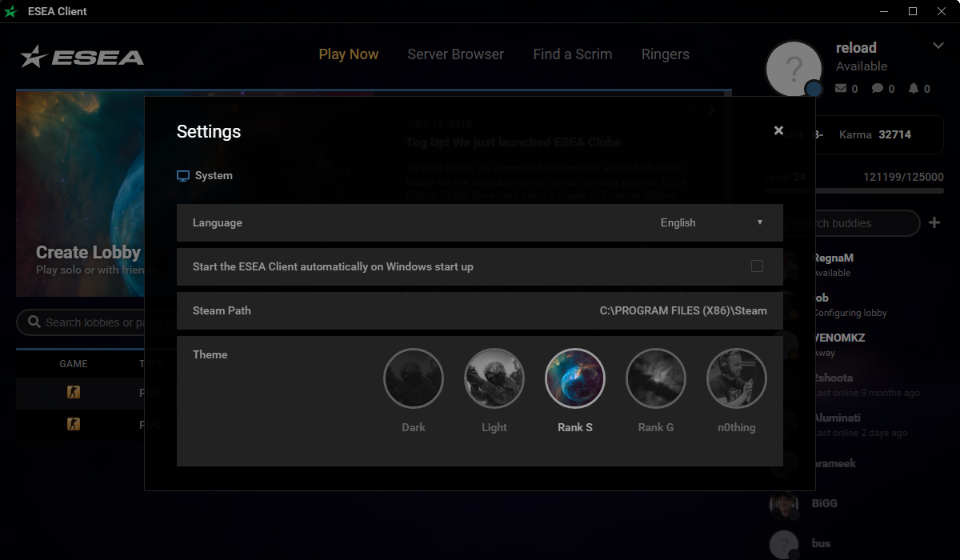This screenshot has height=560, width=960.
Task: Click the ESEA logo
Action: (x=82, y=56)
